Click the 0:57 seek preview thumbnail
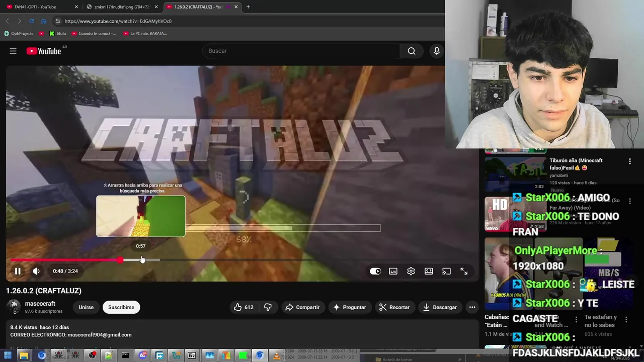The height and width of the screenshot is (362, 644). click(141, 216)
